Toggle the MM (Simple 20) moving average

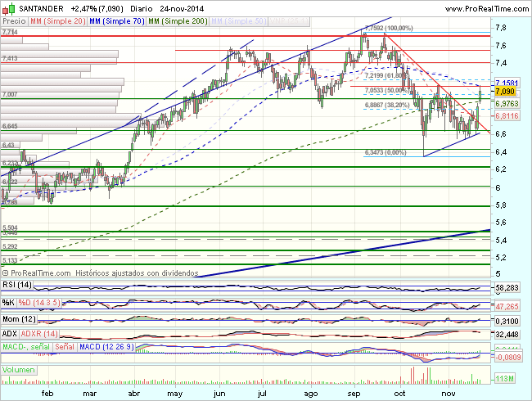coord(57,21)
